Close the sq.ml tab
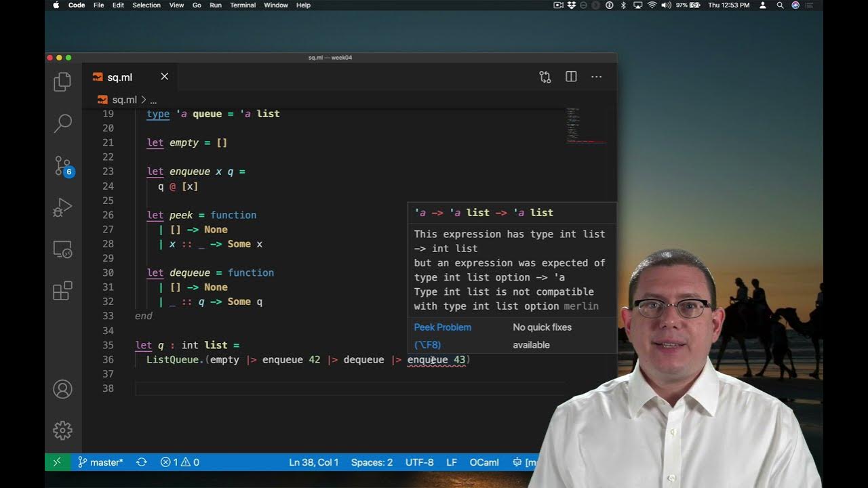 (x=164, y=77)
